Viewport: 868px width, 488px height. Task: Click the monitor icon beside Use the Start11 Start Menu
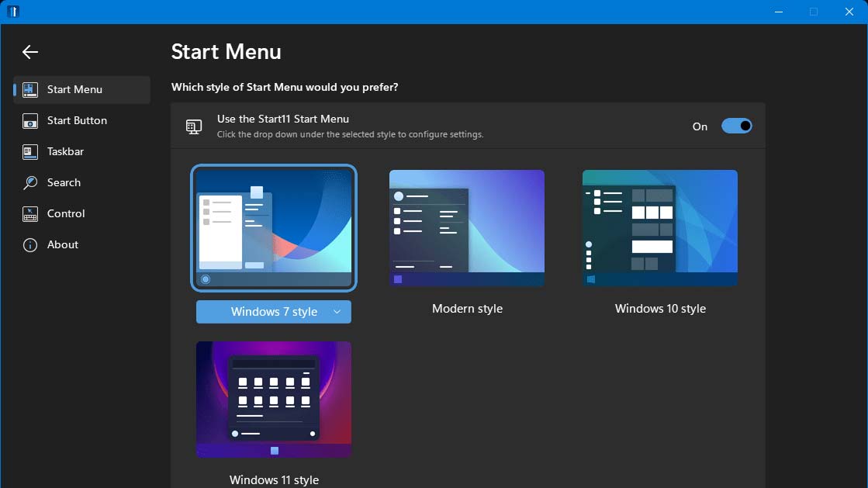(194, 126)
